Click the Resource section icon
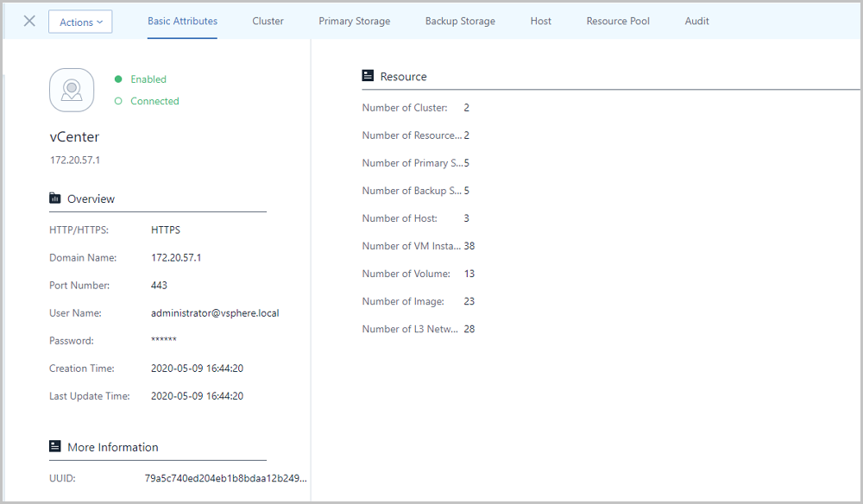The height and width of the screenshot is (504, 863). click(368, 76)
